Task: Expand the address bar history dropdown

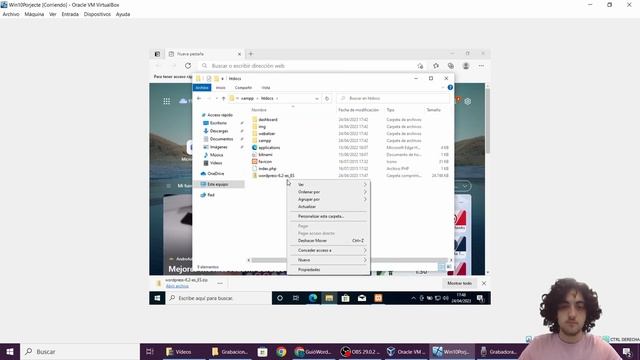Action: [317, 98]
